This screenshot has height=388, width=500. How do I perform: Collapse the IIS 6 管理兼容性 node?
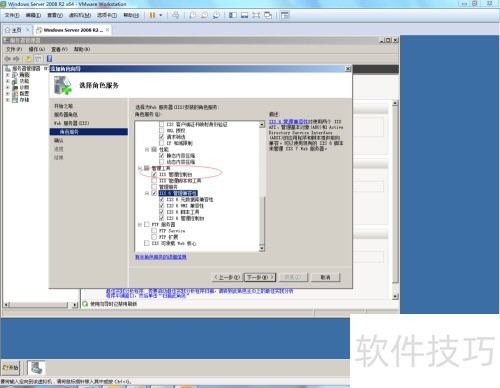point(147,193)
